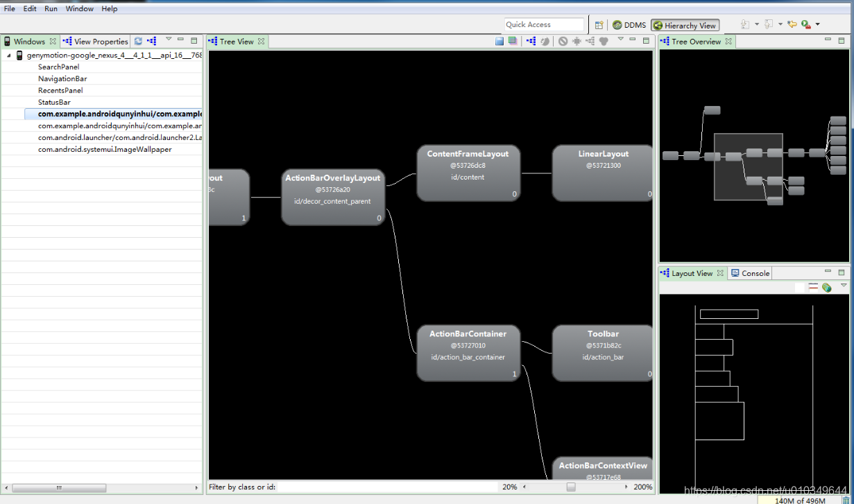Click the globe auto-refresh icon in the Layout View
This screenshot has height=504, width=854.
826,287
